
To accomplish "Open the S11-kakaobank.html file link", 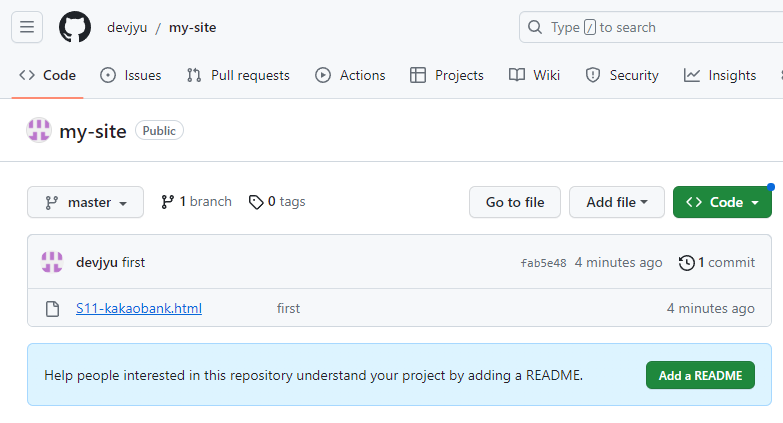I will click(x=139, y=308).
